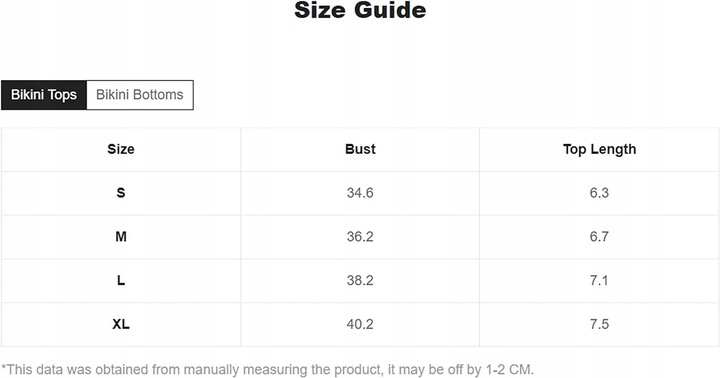Select the M size row label
The image size is (720, 378).
point(121,237)
